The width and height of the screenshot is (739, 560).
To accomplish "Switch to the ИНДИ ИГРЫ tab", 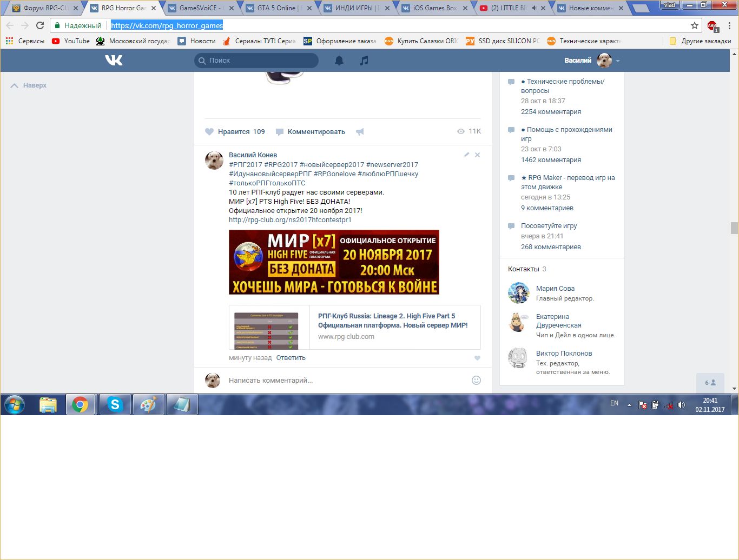I will pos(356,8).
